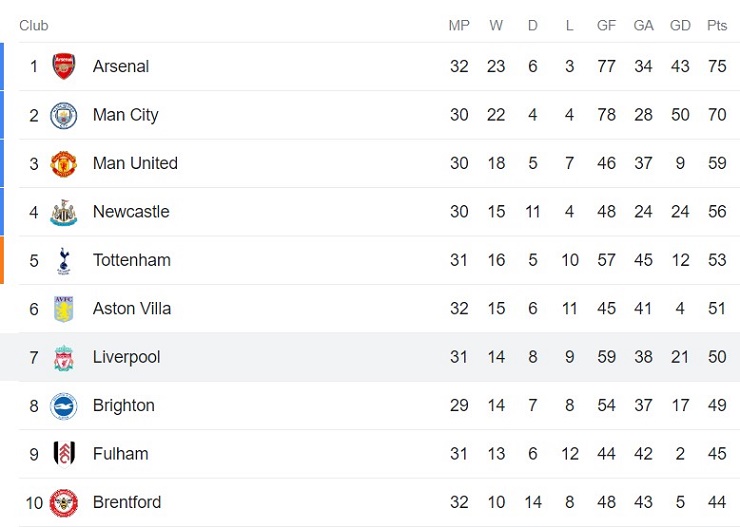Select the Brentford club badge
This screenshot has height=527, width=740.
point(64,502)
